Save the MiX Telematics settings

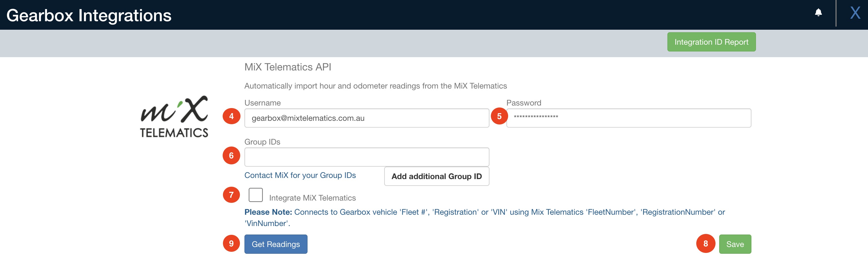pyautogui.click(x=734, y=244)
